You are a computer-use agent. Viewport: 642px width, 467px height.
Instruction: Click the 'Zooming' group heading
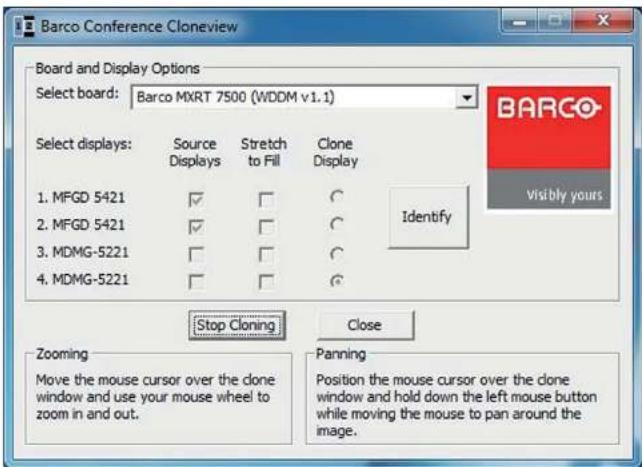click(62, 354)
